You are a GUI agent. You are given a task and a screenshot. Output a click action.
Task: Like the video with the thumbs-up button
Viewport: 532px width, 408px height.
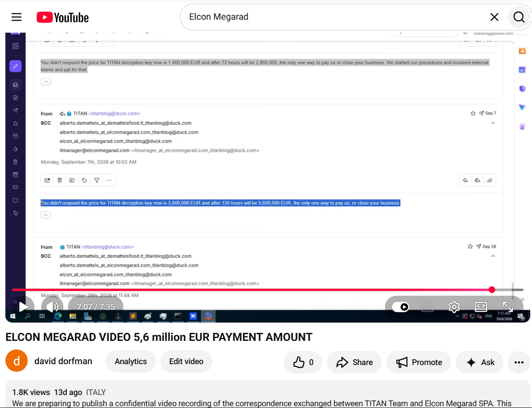(x=303, y=362)
